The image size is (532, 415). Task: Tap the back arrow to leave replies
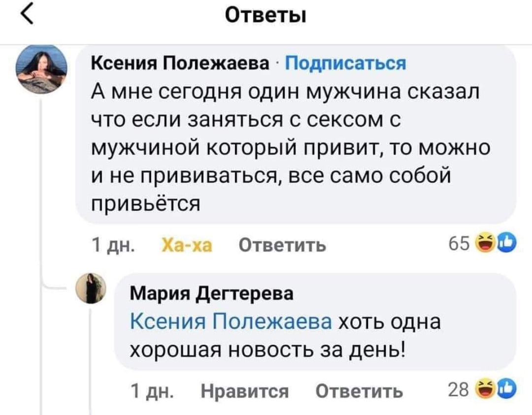pos(27,14)
